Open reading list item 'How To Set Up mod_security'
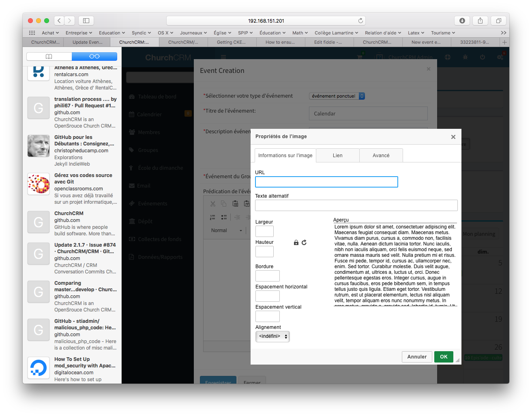 72,369
